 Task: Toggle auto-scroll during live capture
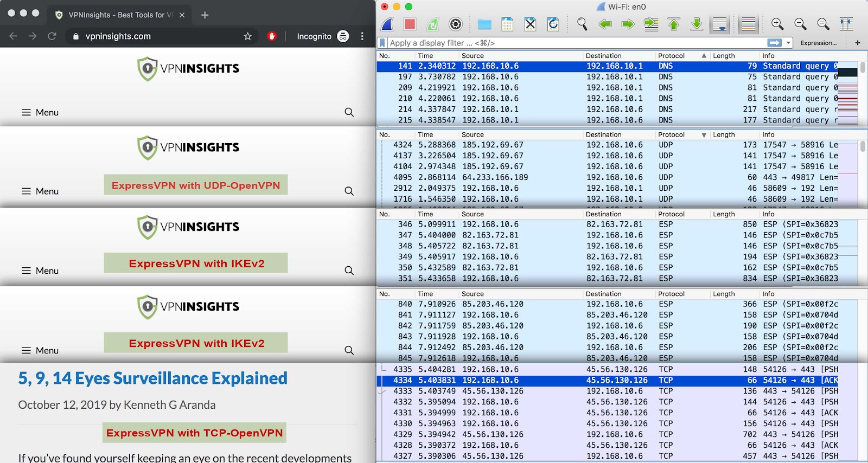point(720,24)
